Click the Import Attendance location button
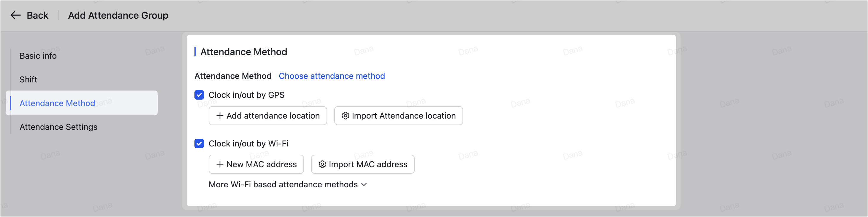 pyautogui.click(x=398, y=116)
